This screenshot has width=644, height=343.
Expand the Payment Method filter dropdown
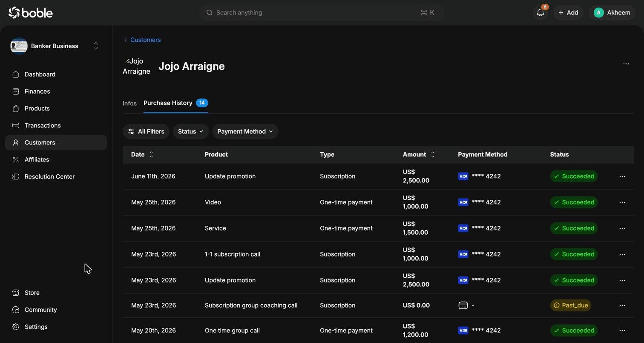(245, 132)
